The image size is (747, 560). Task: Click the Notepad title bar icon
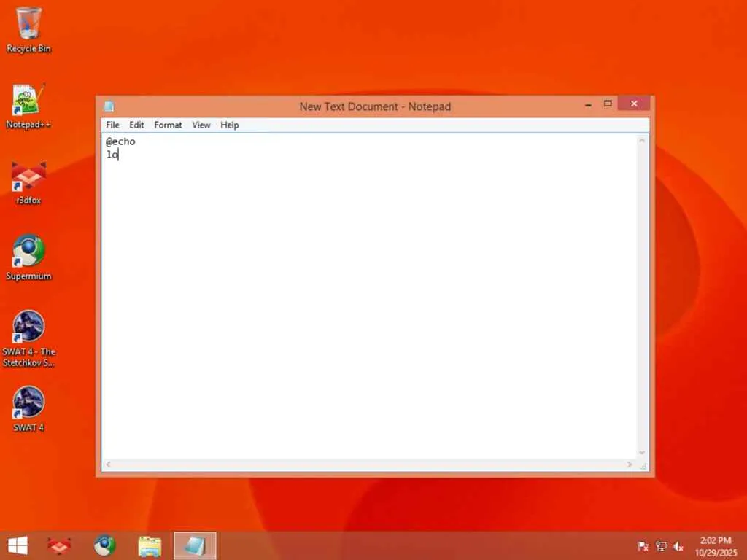click(109, 106)
